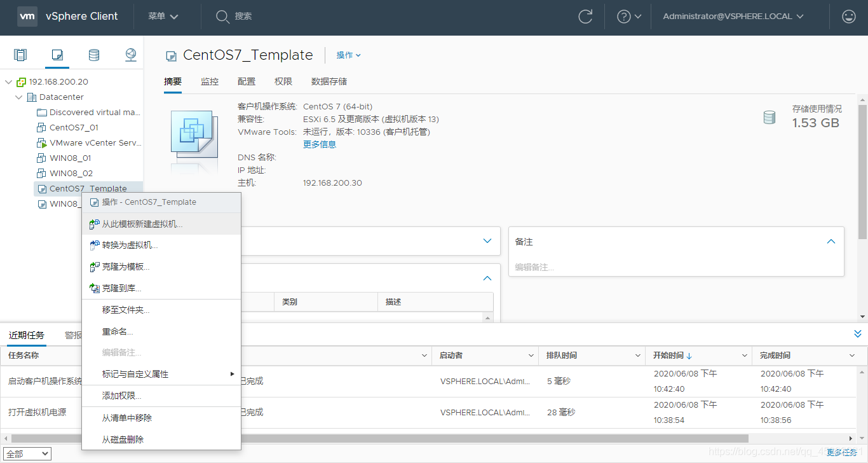Switch to the 配置 tab
The height and width of the screenshot is (463, 868).
tap(247, 81)
